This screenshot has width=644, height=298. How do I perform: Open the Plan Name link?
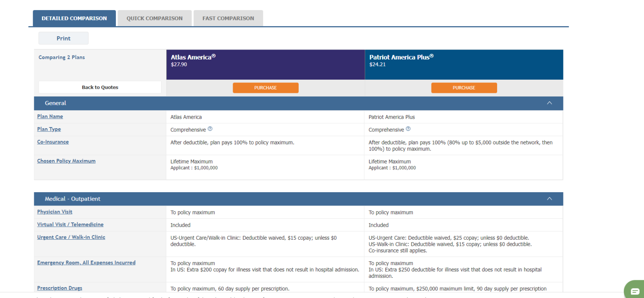pyautogui.click(x=50, y=117)
